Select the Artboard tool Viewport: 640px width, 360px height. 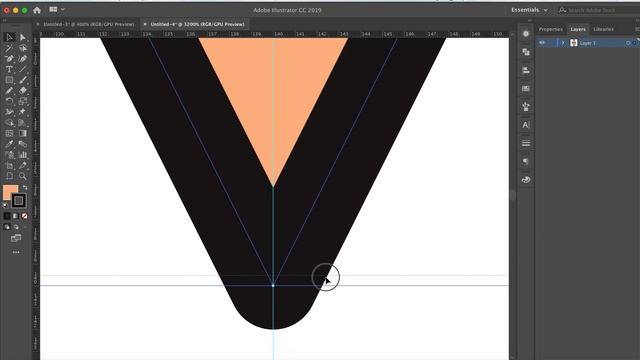(x=9, y=165)
